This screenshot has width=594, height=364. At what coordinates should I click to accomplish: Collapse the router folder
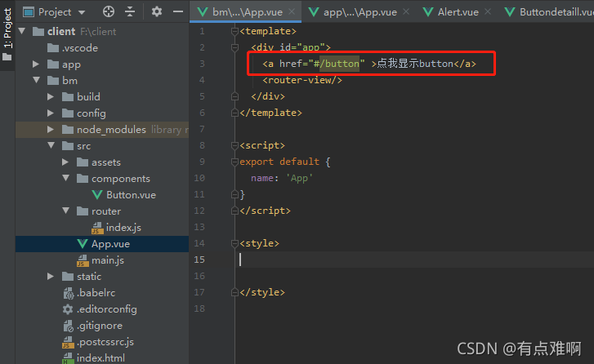(x=66, y=211)
